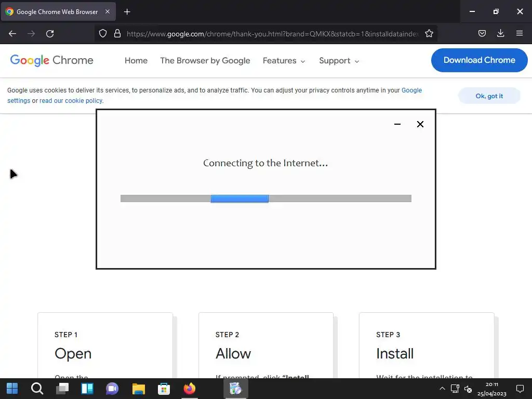Open Windows taskbar search
The width and height of the screenshot is (532, 399).
point(37,389)
